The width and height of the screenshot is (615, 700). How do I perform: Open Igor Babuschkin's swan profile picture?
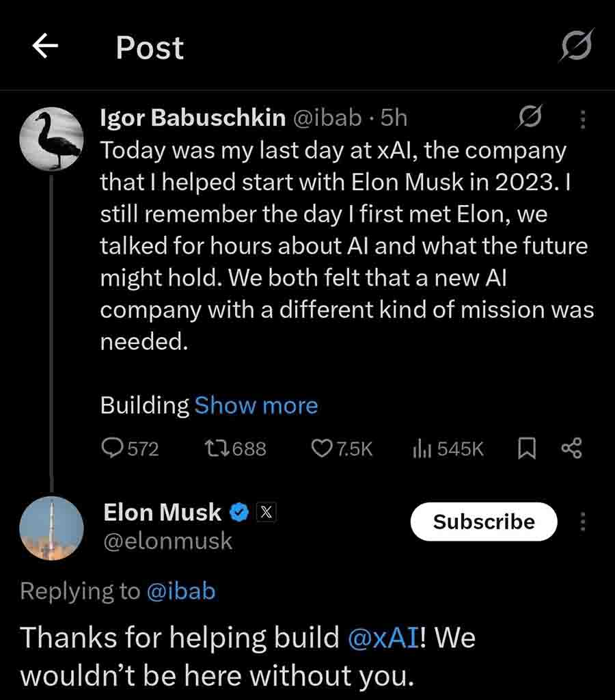(x=52, y=139)
